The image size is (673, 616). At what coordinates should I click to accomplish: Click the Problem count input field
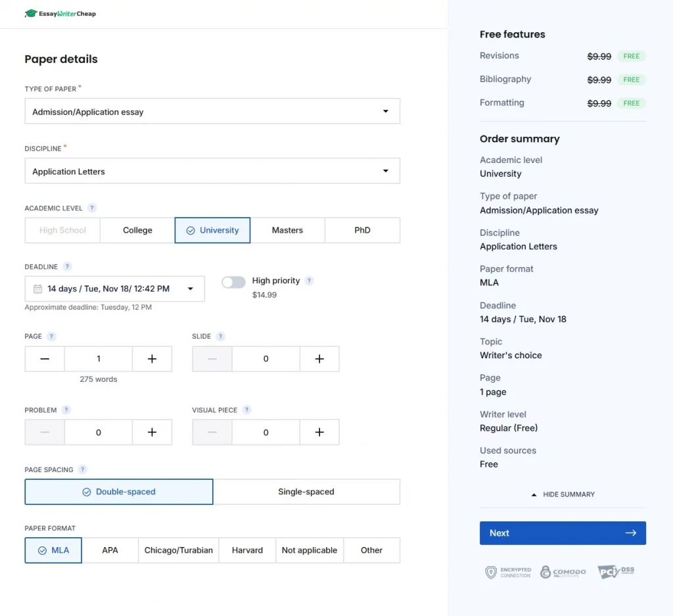coord(99,433)
